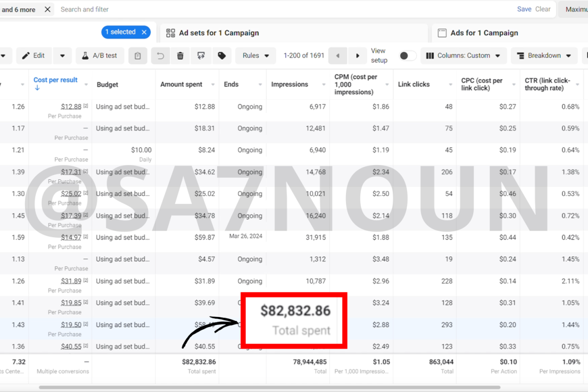Open Ends column menu arrow
Screen dimensions: 588x392
click(260, 85)
